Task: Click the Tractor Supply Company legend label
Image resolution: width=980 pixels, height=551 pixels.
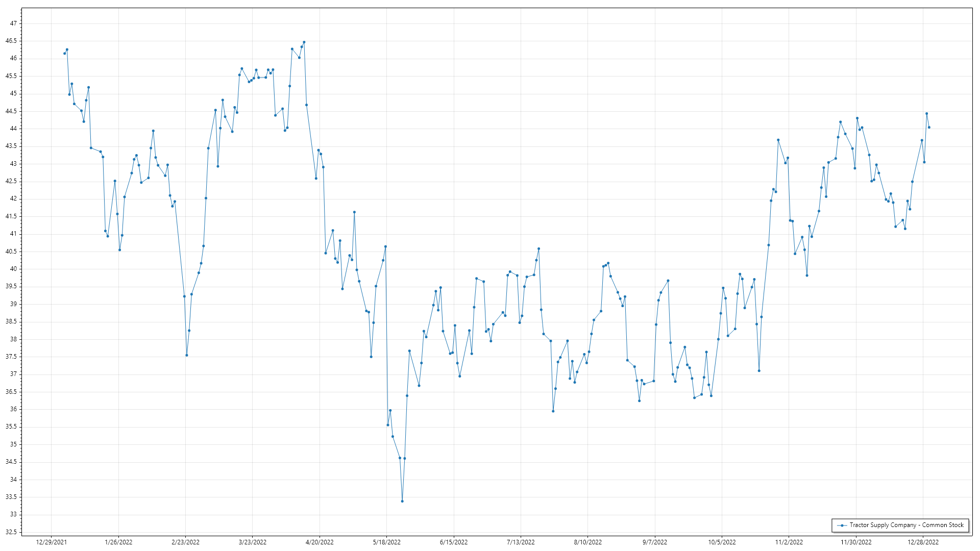Action: coord(906,525)
